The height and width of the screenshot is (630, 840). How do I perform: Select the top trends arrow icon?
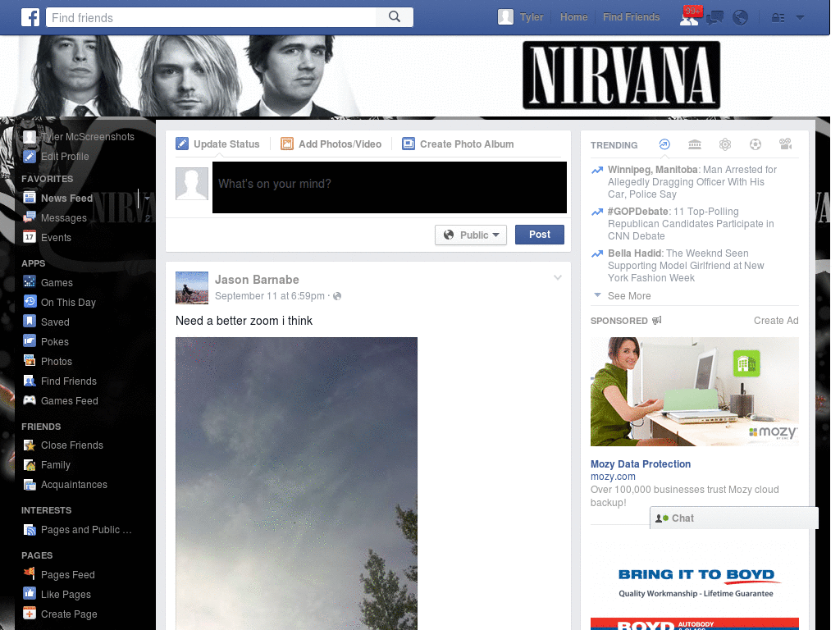pyautogui.click(x=664, y=144)
